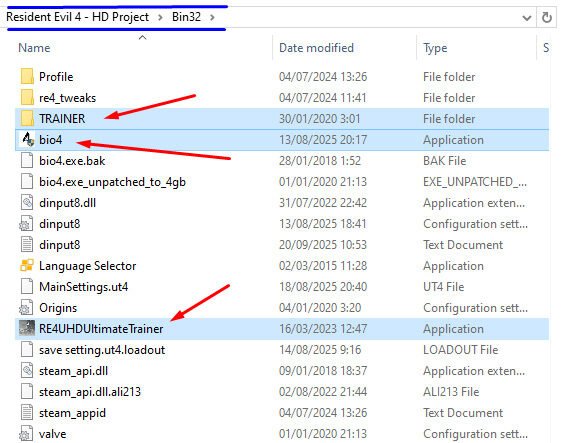Click the date 20/09/2025 10:53

click(323, 245)
